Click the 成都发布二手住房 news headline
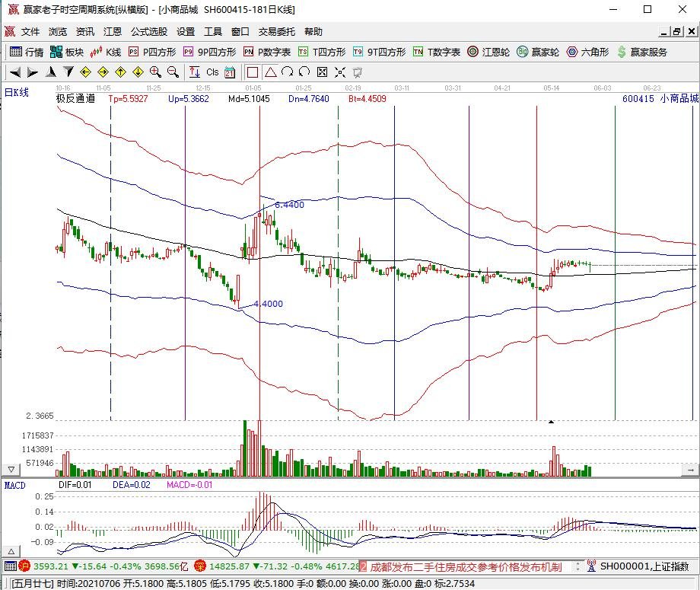 point(465,566)
